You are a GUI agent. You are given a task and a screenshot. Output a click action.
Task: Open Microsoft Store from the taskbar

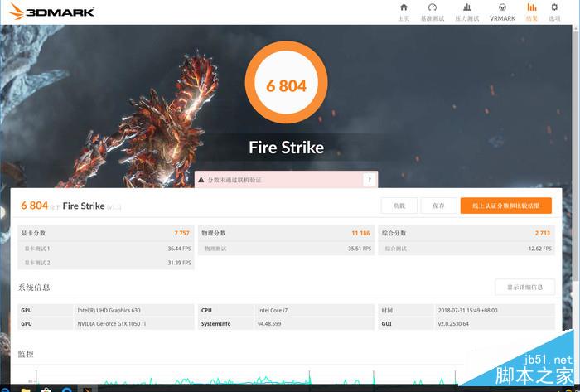point(46,390)
